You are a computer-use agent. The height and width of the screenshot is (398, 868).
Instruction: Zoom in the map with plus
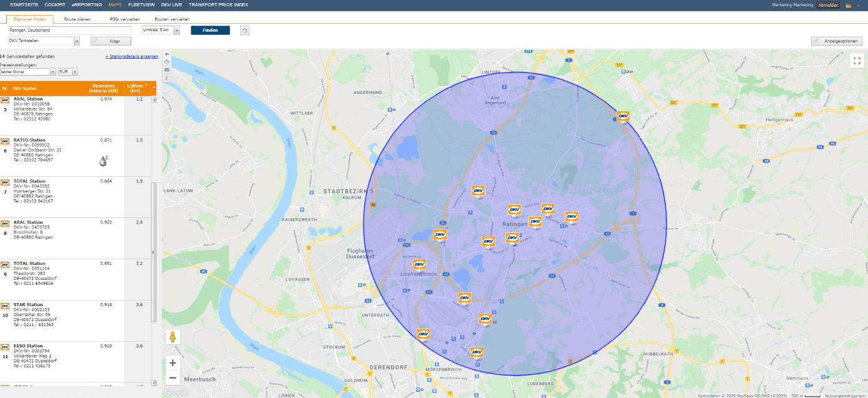click(x=173, y=362)
